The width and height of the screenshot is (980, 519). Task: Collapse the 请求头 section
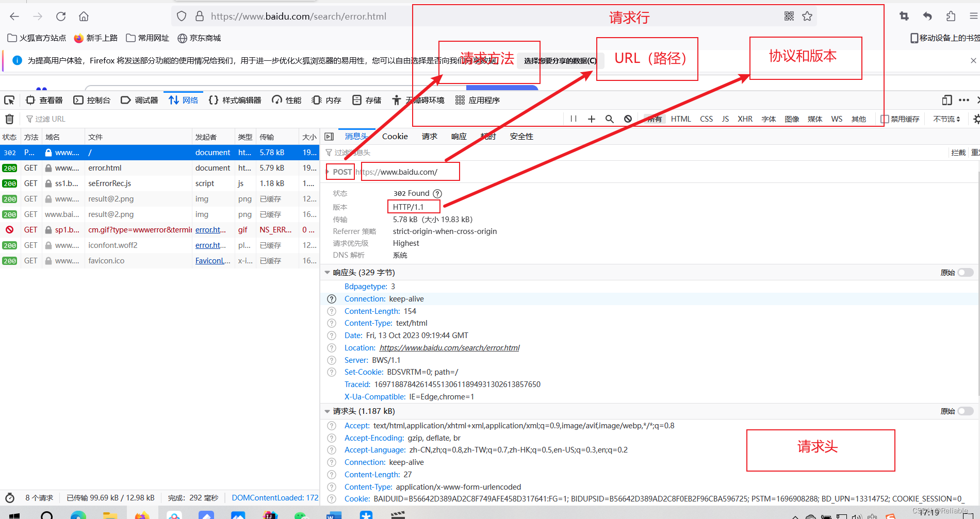tap(327, 411)
